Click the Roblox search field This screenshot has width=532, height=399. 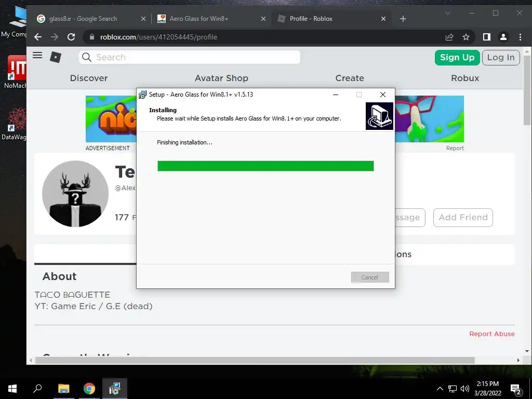[x=189, y=57]
